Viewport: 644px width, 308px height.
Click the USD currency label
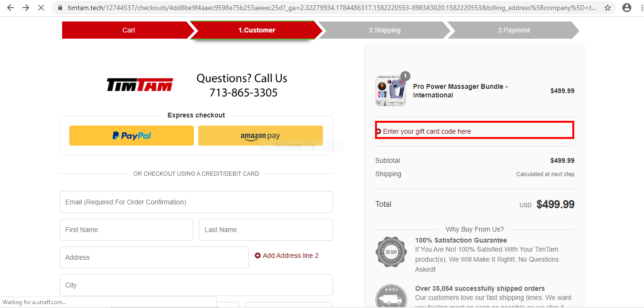(x=526, y=205)
